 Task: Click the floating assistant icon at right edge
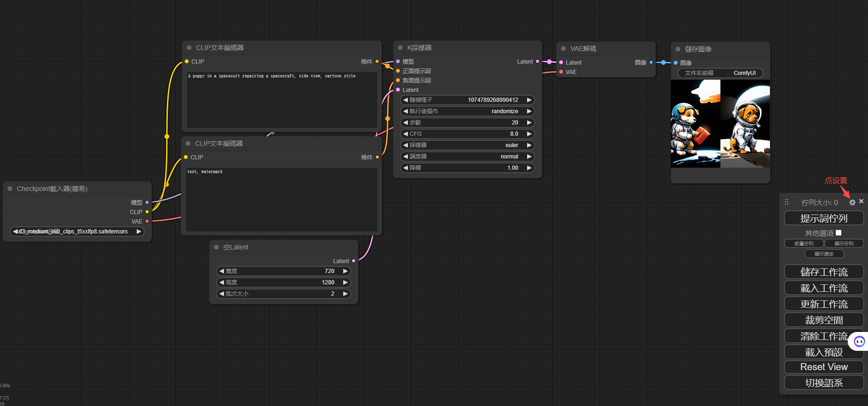point(859,341)
